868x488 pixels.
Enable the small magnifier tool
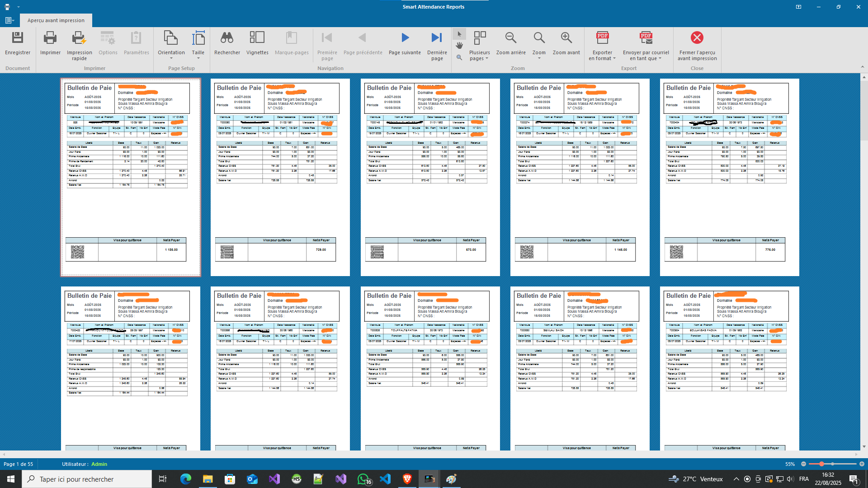point(459,57)
